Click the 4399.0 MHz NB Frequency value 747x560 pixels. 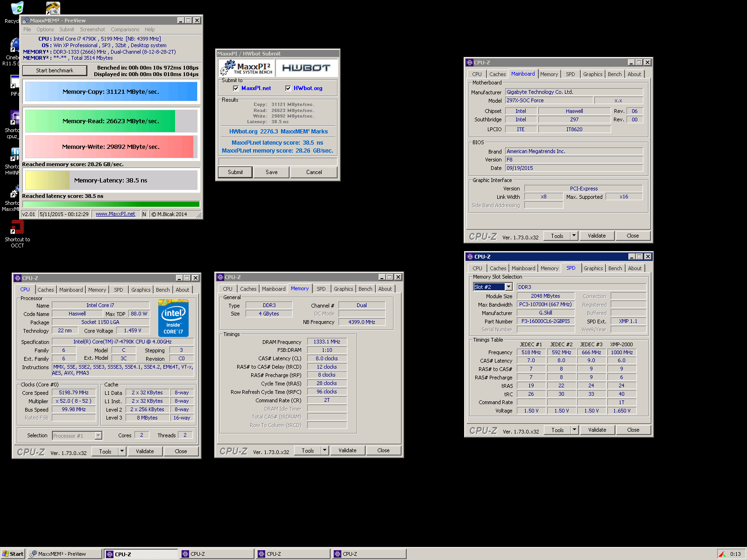(x=362, y=322)
